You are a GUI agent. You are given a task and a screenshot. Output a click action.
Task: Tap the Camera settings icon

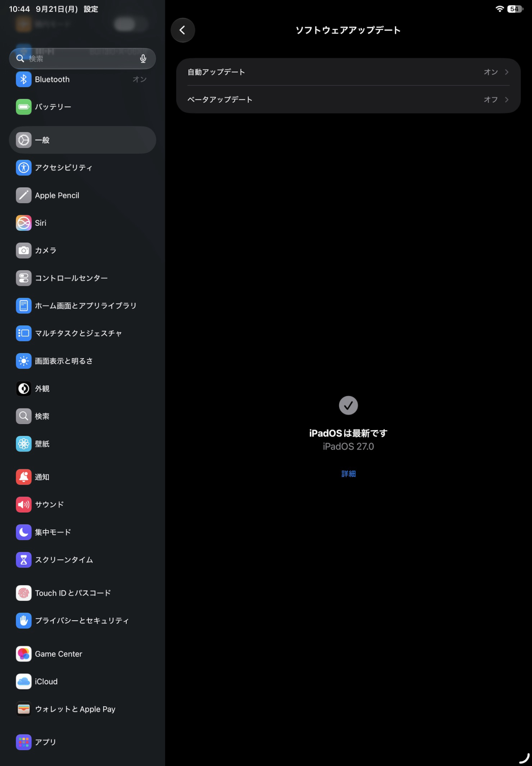pos(24,250)
